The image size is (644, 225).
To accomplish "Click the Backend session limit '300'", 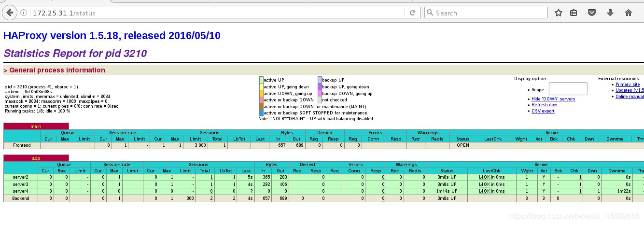I will pos(189,198).
